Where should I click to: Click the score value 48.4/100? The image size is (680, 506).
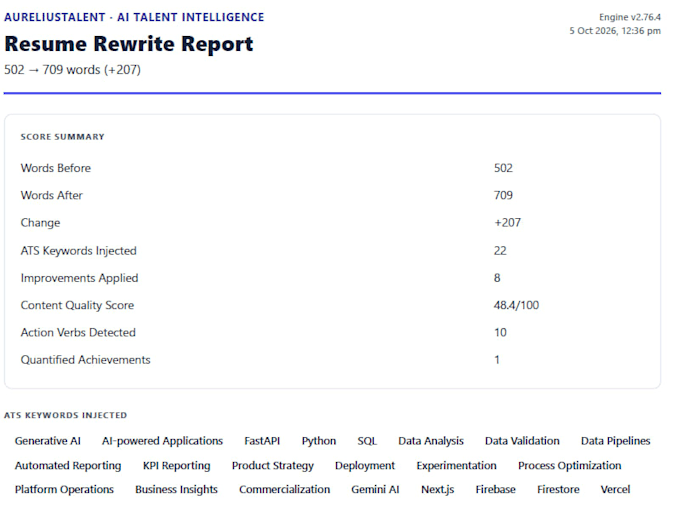pos(516,306)
